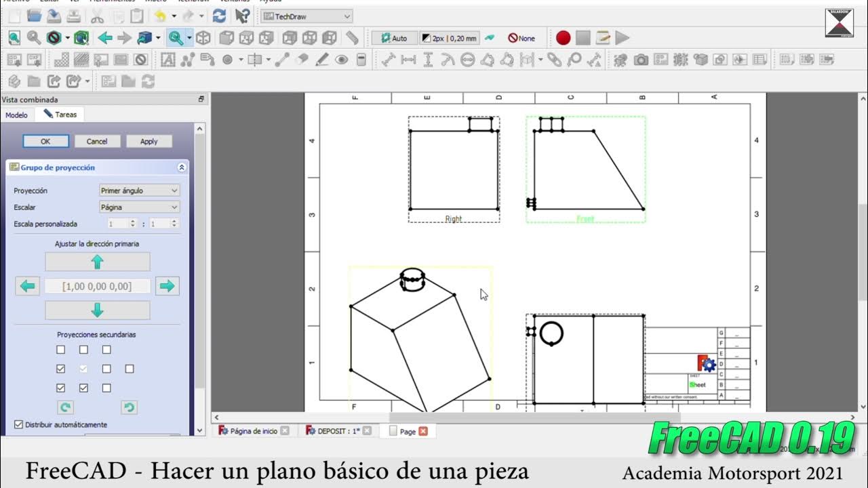Rotate projection counterclockwise with green arrow button
This screenshot has width=868, height=488.
pyautogui.click(x=129, y=407)
